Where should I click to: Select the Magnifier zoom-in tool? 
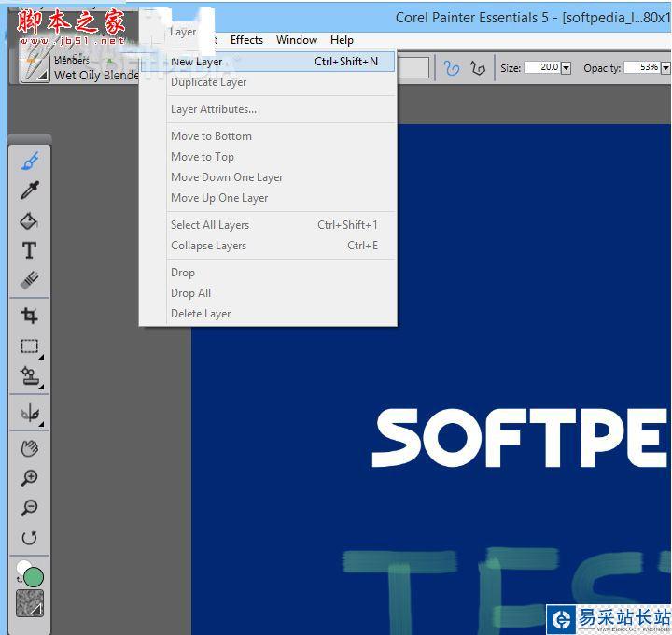(30, 477)
